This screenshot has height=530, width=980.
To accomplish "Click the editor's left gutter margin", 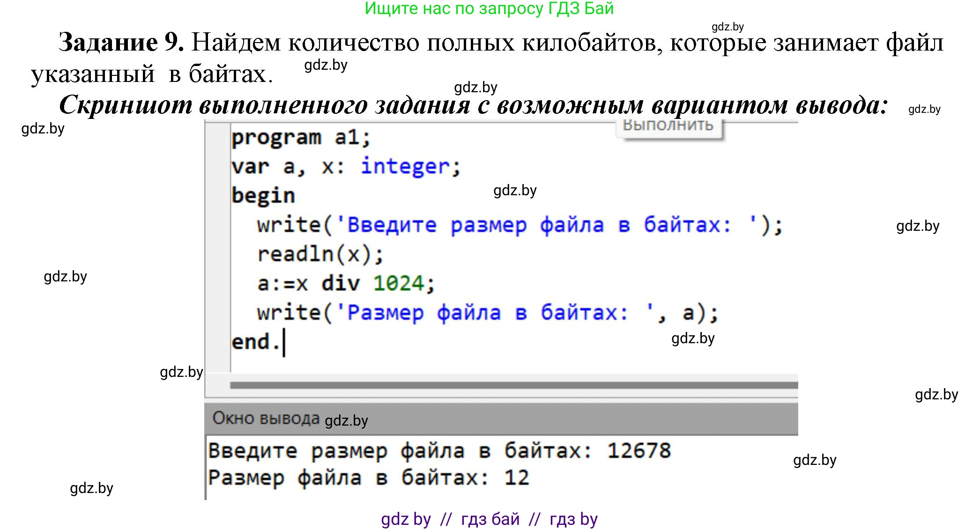I will (218, 243).
